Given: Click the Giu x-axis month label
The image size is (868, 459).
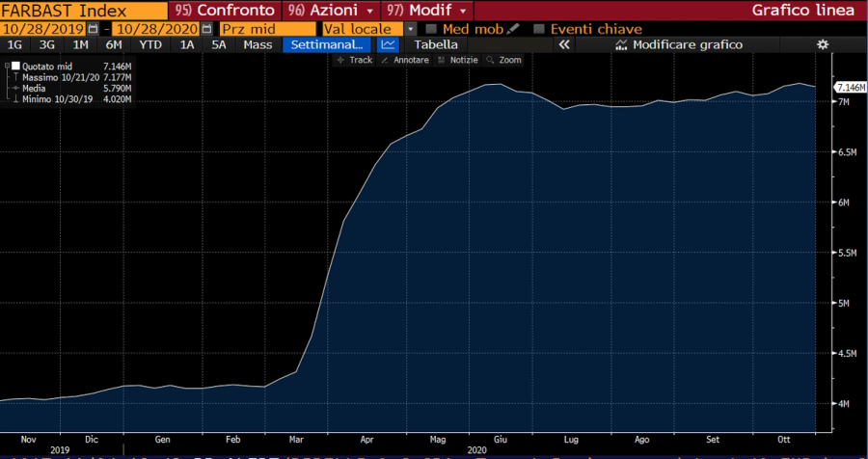Looking at the screenshot, I should [x=500, y=440].
